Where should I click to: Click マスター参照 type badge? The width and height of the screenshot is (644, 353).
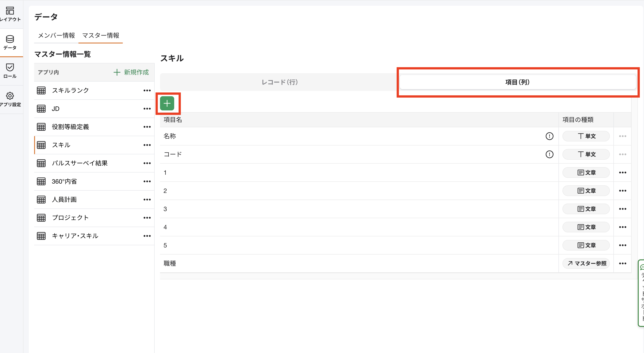point(586,263)
